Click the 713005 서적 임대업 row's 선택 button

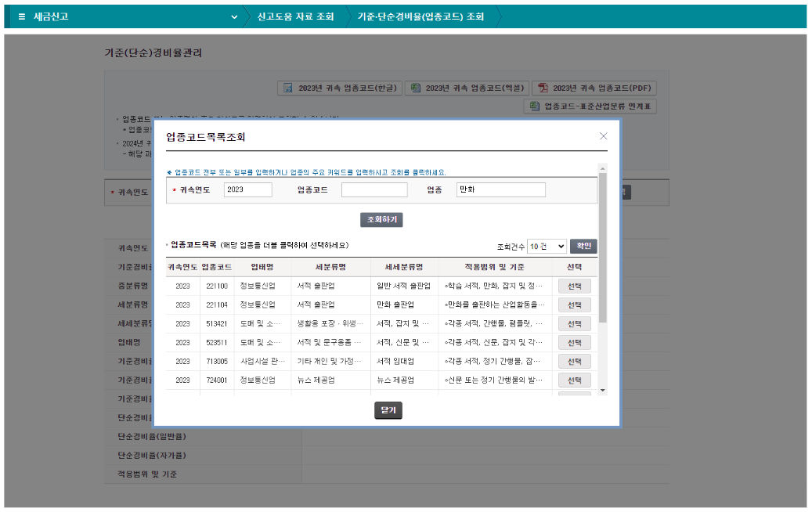574,362
